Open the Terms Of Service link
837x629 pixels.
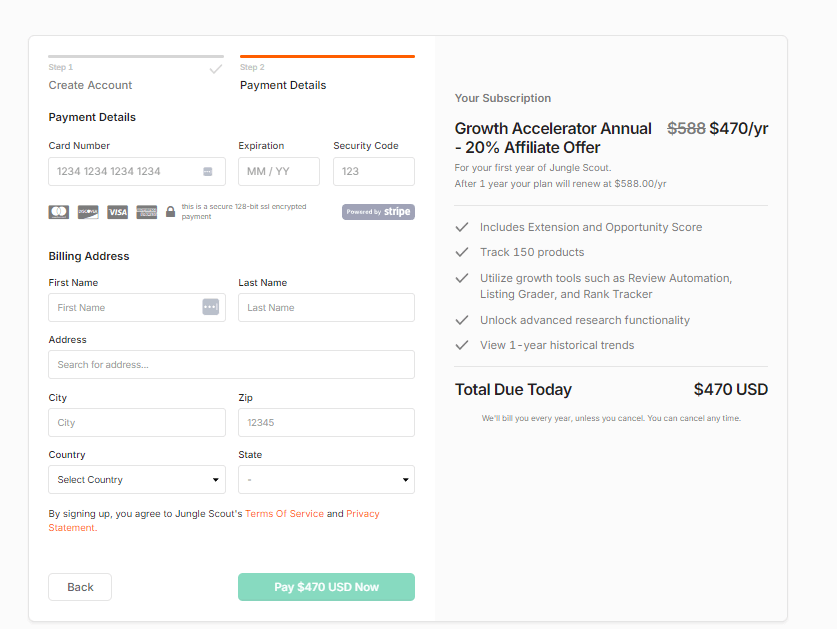(285, 514)
